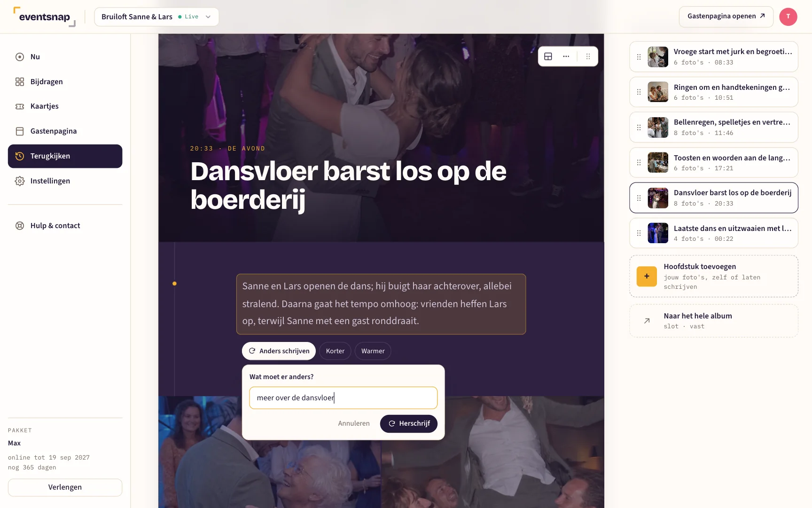The height and width of the screenshot is (508, 812).
Task: Open the three-dots more menu on hero
Action: [x=566, y=56]
